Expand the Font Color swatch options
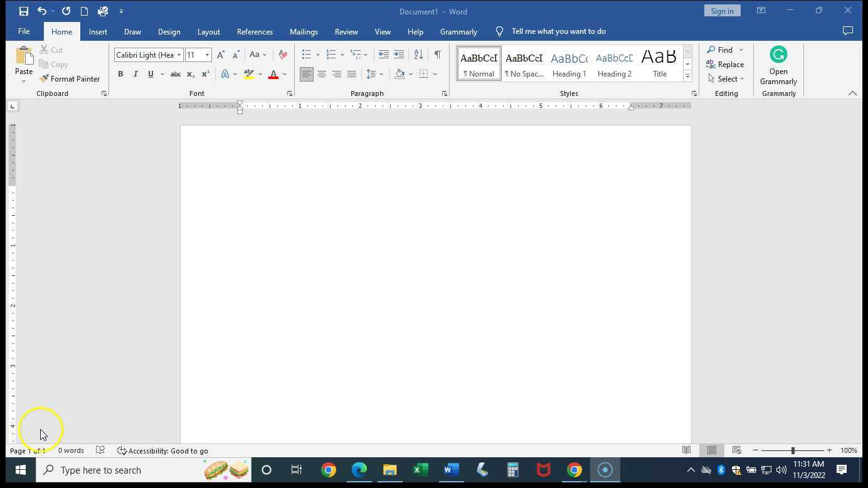Image resolution: width=868 pixels, height=488 pixels. click(284, 74)
